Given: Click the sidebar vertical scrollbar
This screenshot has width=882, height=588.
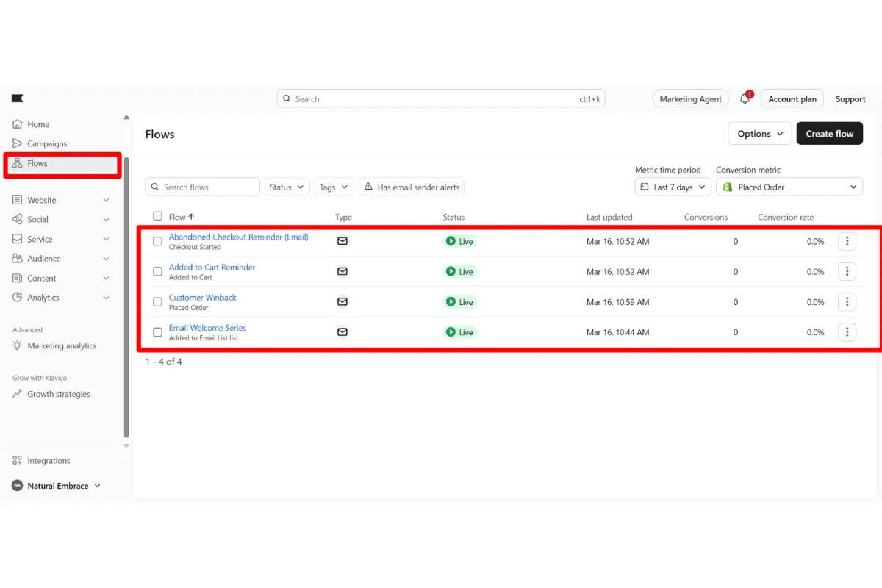Looking at the screenshot, I should 126,294.
